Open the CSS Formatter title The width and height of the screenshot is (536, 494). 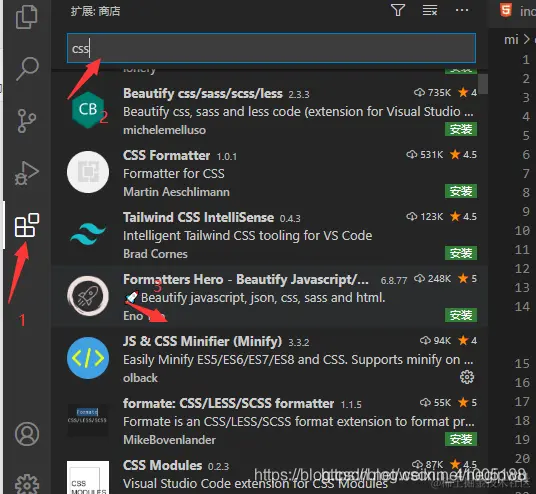(x=166, y=156)
